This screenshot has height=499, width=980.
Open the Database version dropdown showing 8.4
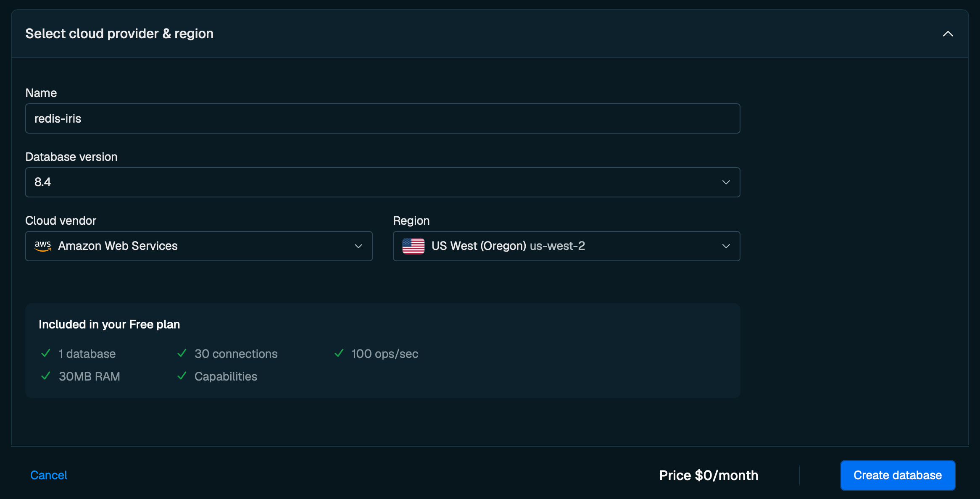382,182
